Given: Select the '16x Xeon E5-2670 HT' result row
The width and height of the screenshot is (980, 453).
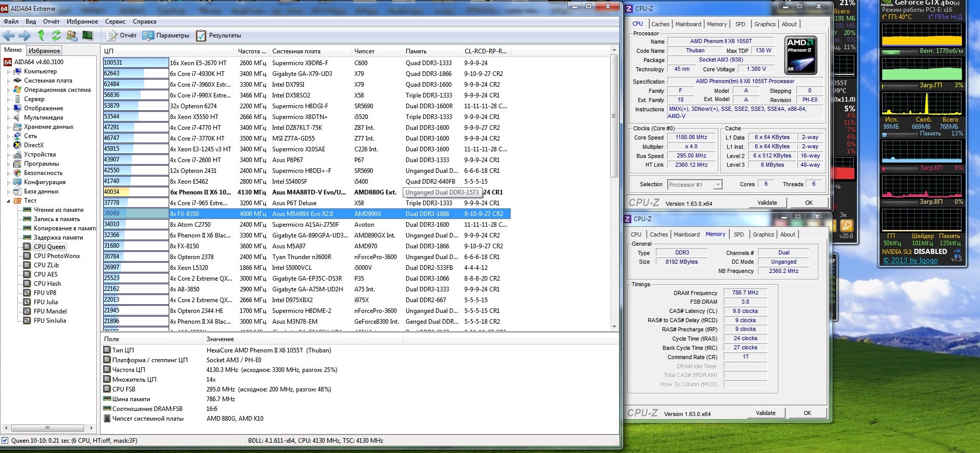Looking at the screenshot, I should (x=307, y=63).
